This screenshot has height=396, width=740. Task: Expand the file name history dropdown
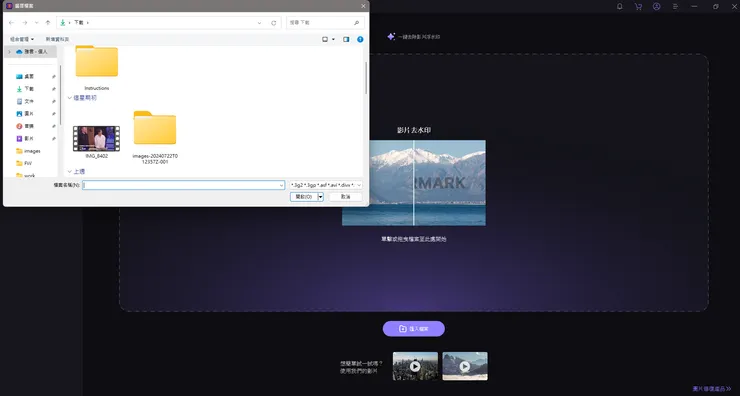[281, 185]
